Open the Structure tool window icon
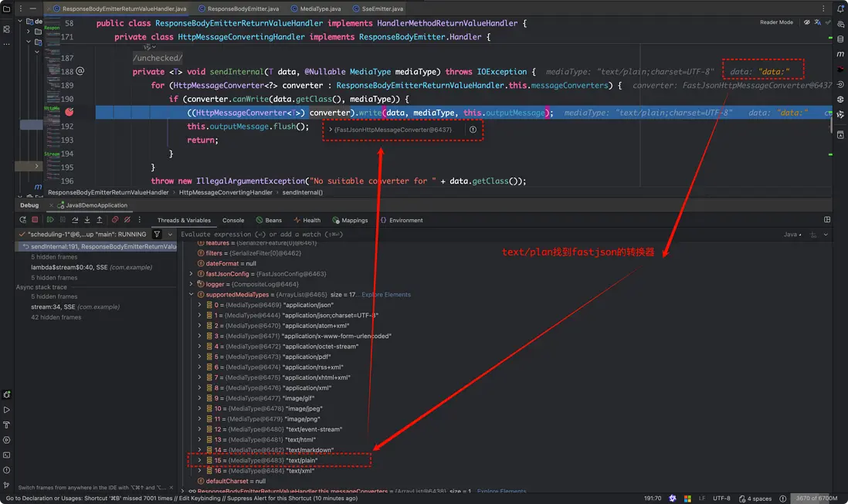Viewport: 848px width, 504px height. tap(6, 29)
